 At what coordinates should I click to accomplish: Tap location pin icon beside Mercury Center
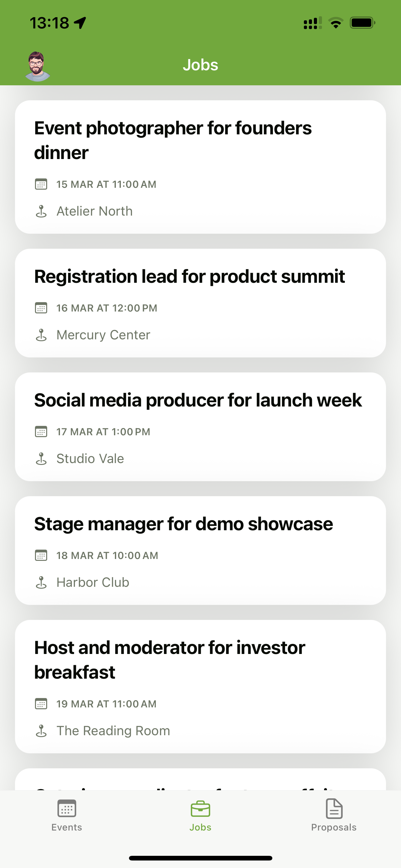[x=41, y=335]
